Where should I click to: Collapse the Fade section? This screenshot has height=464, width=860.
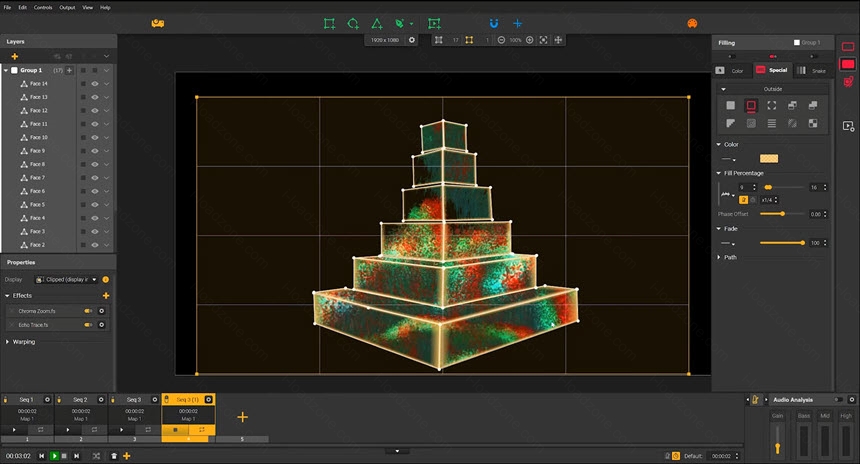[718, 229]
